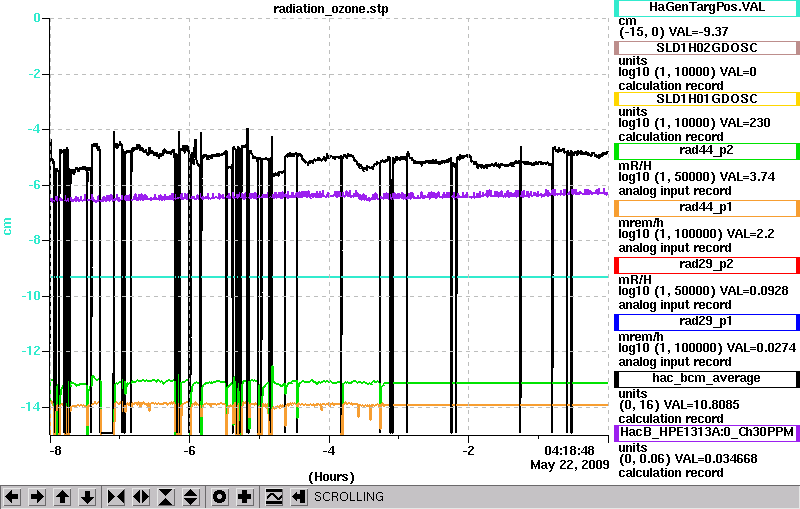Click the -8 tick label on x-axis
The image size is (800, 509).
[x=55, y=451]
